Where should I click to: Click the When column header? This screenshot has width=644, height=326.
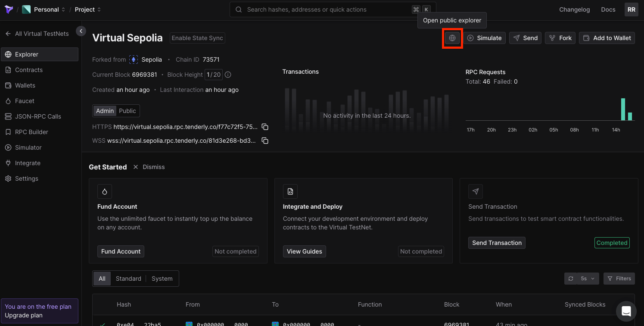point(504,304)
